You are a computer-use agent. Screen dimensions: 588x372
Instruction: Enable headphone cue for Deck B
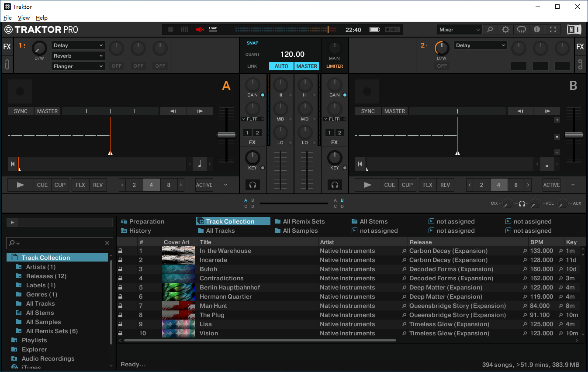click(x=335, y=185)
